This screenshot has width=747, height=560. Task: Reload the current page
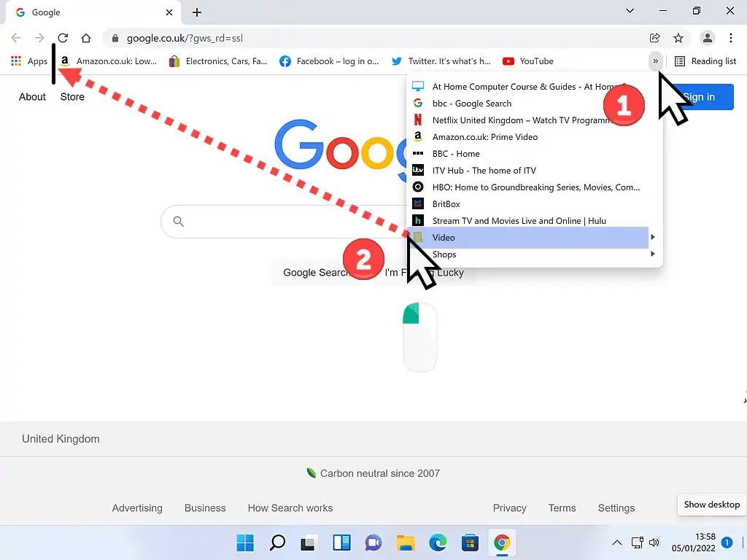[63, 38]
